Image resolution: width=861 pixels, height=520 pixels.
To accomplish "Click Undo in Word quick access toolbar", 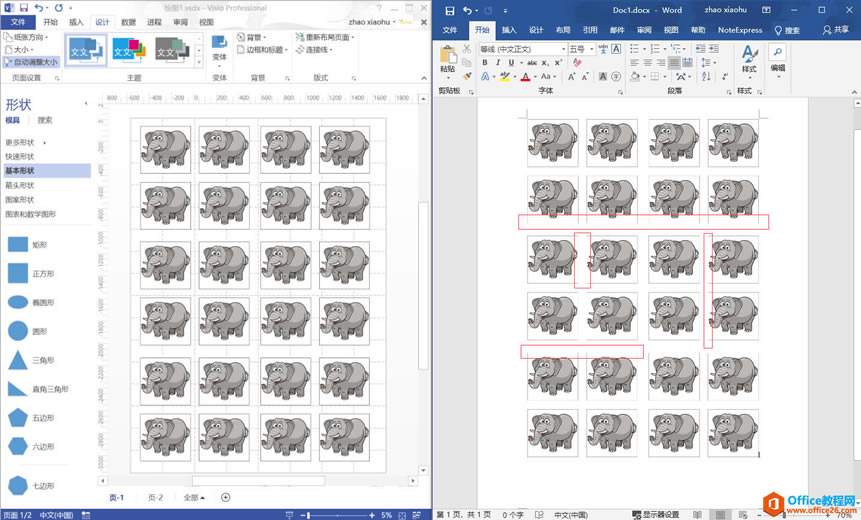I will coord(466,10).
